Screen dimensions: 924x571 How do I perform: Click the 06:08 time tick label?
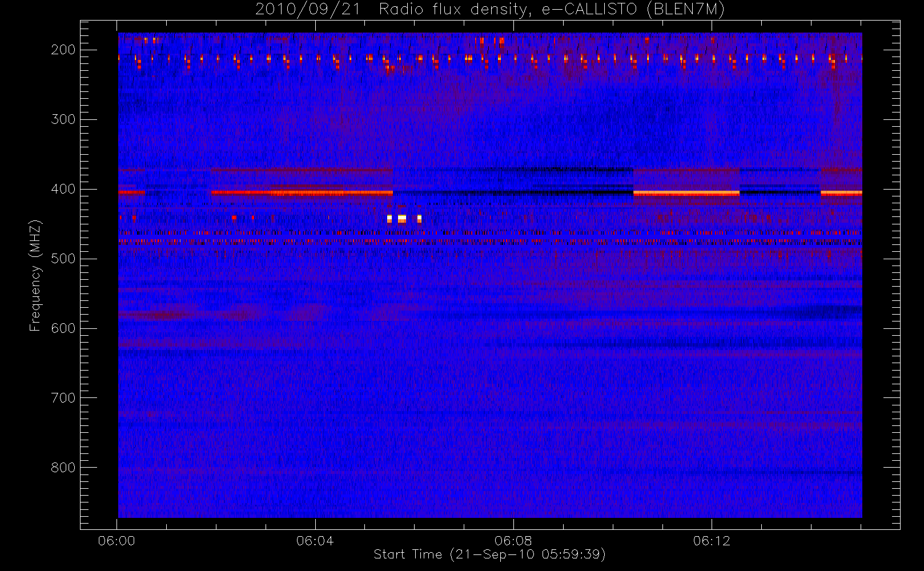[x=513, y=541]
